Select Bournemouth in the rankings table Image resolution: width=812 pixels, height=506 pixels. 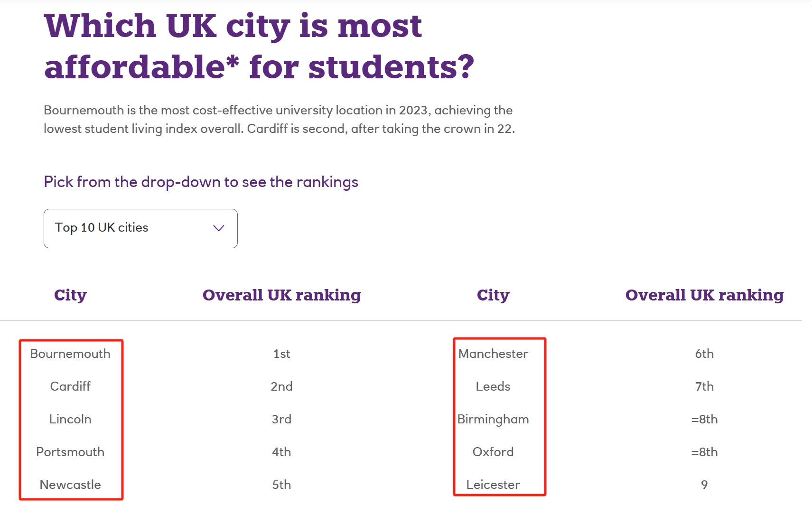coord(70,353)
